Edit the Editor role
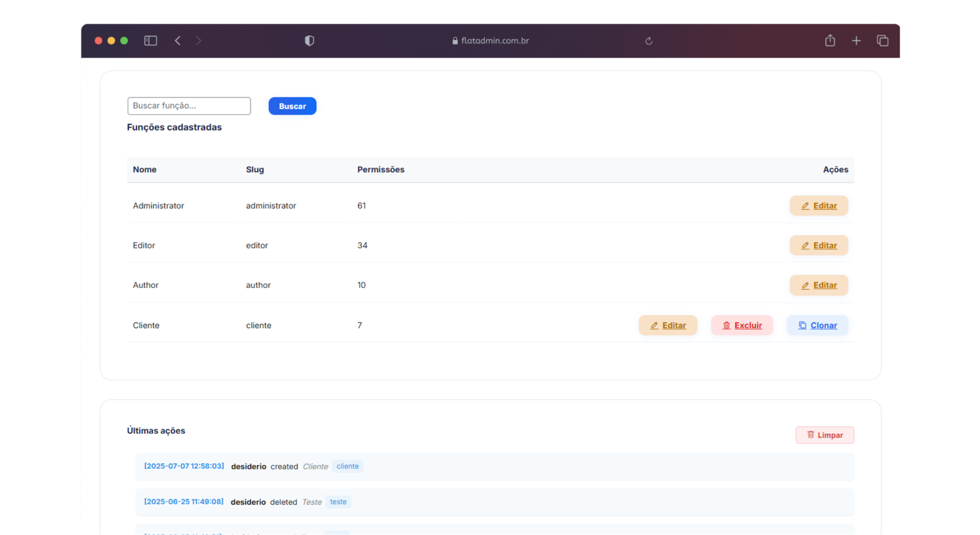The height and width of the screenshot is (535, 980). coord(819,245)
